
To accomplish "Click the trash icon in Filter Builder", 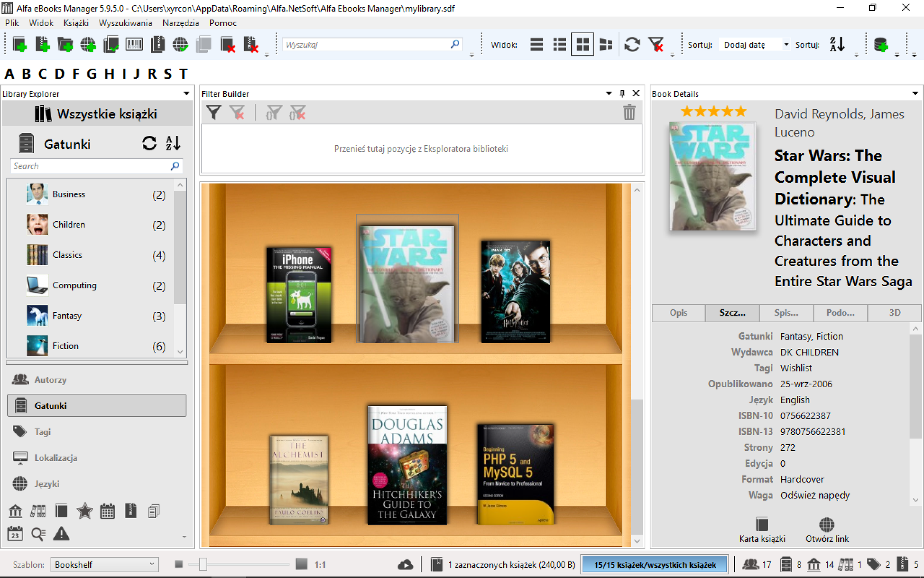I will pos(629,112).
